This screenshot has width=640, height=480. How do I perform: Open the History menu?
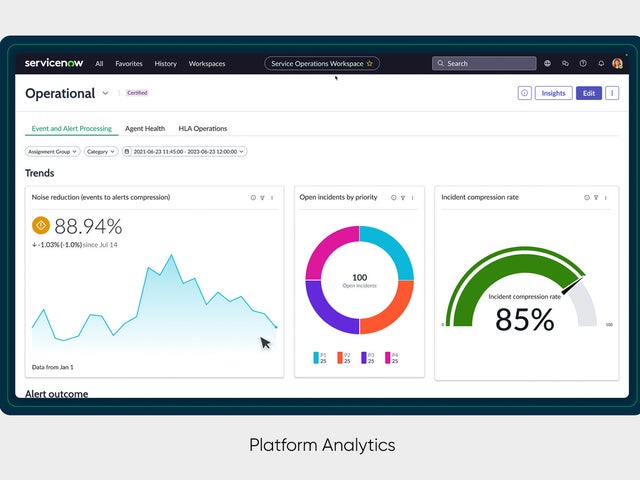pyautogui.click(x=166, y=64)
